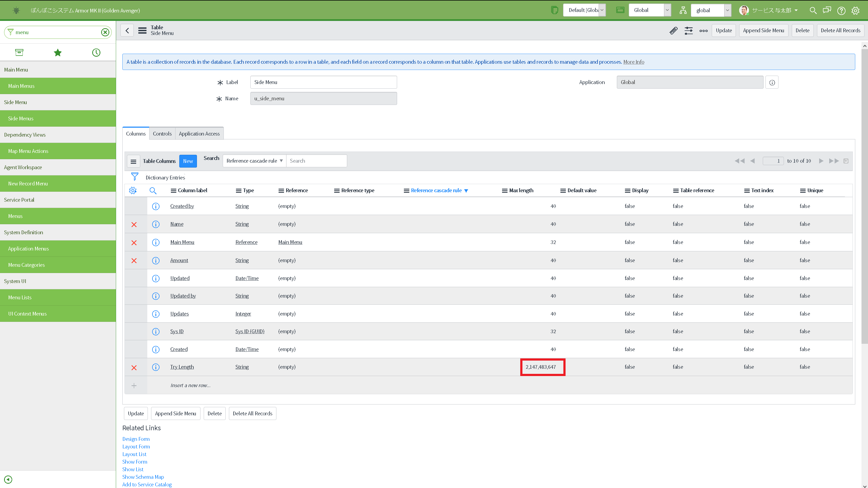Click Insert a new row in the list
This screenshot has width=868, height=488.
[190, 385]
